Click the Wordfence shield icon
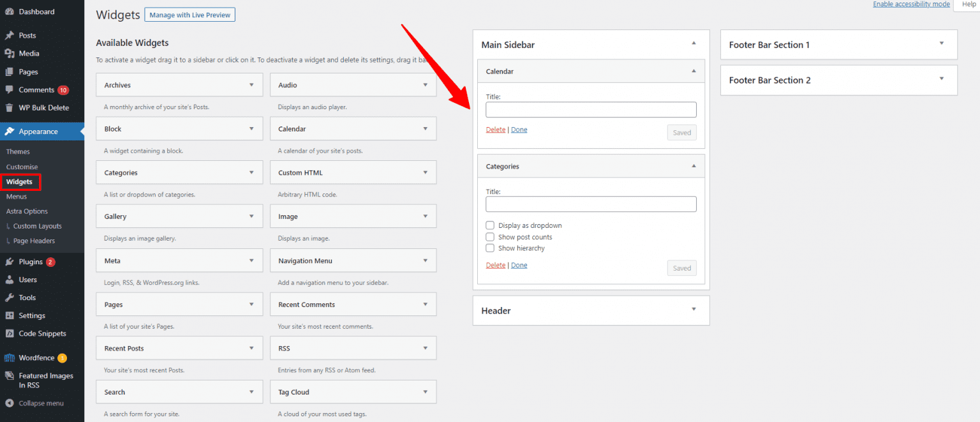Viewport: 980px width, 422px height. (x=11, y=358)
